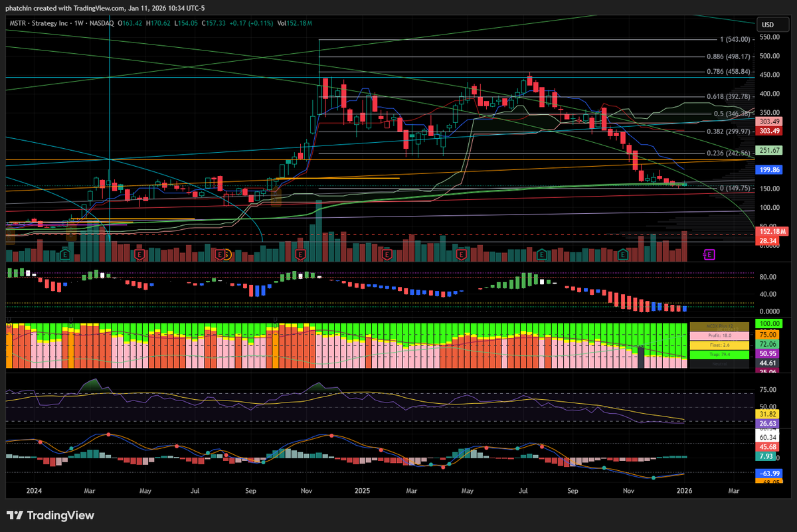Click the 550.00 price scale value
797x532 pixels.
(x=770, y=37)
